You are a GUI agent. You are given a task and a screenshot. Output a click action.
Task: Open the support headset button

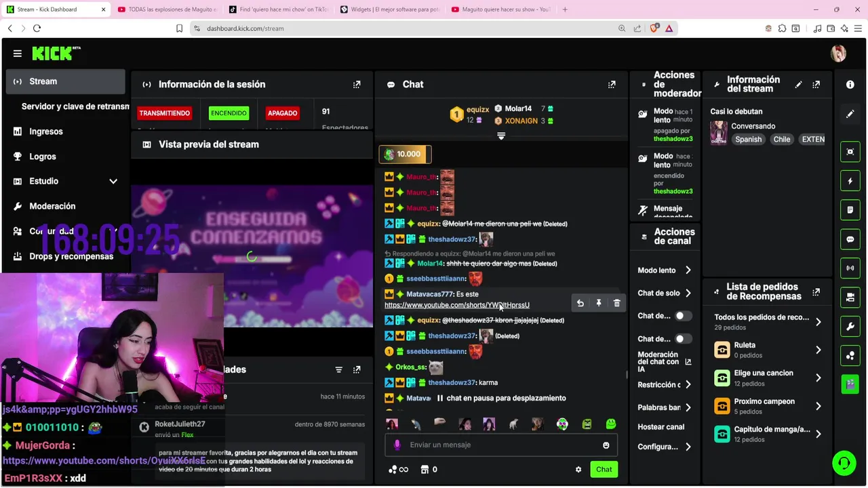tap(844, 463)
